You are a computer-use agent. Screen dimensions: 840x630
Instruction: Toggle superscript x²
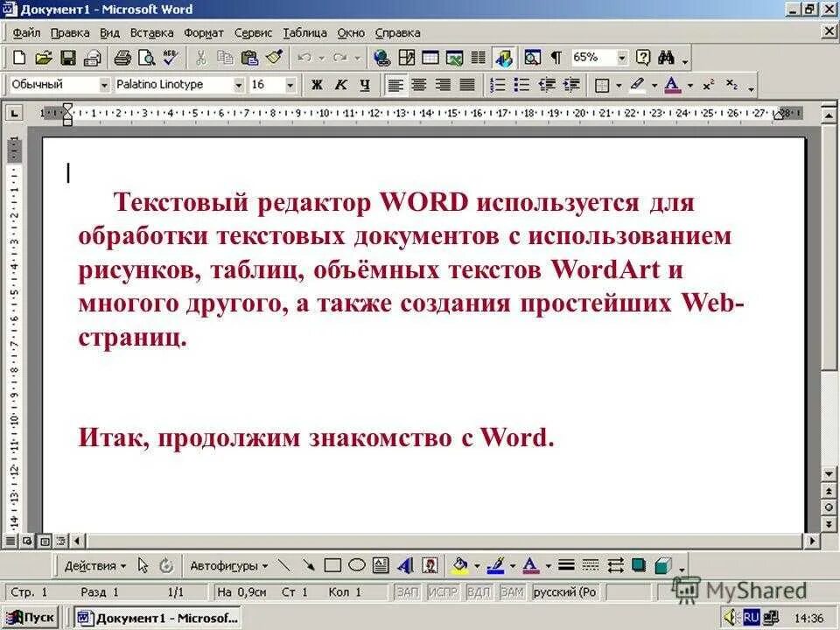click(x=709, y=85)
